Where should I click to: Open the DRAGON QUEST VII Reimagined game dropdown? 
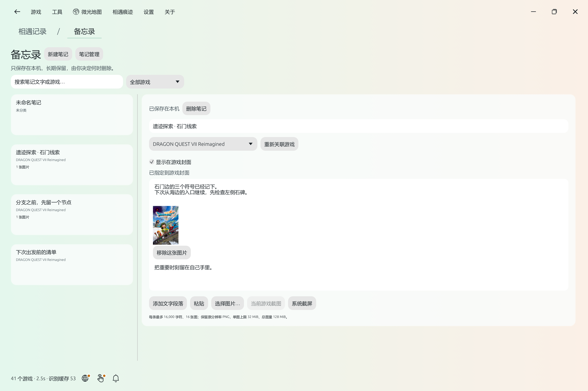coord(203,144)
